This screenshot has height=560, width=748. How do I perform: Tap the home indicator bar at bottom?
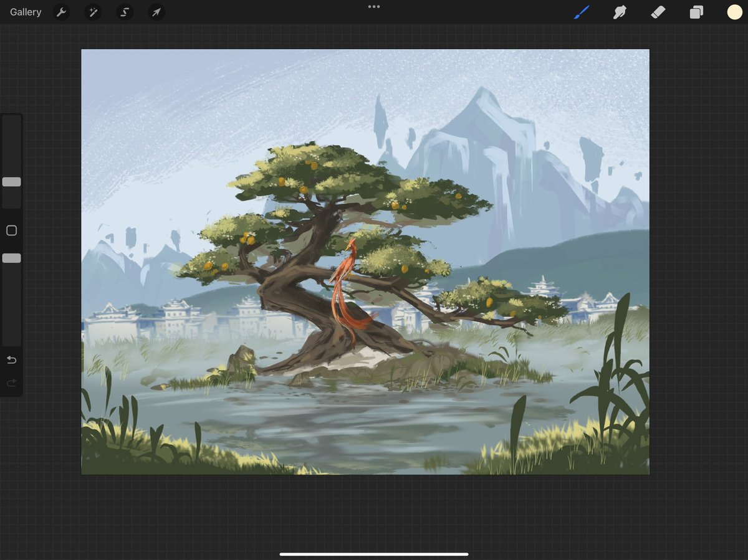[x=374, y=554]
